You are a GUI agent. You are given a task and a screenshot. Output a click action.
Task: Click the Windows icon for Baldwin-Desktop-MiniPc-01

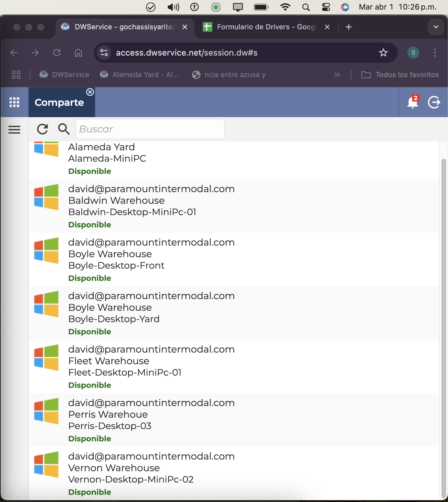pyautogui.click(x=46, y=197)
